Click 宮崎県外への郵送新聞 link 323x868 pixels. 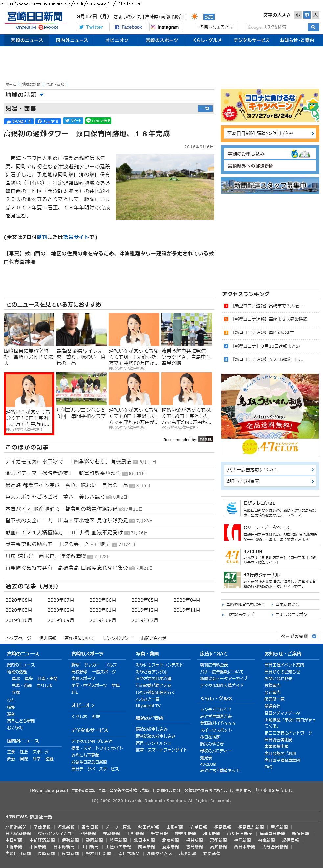270,166
